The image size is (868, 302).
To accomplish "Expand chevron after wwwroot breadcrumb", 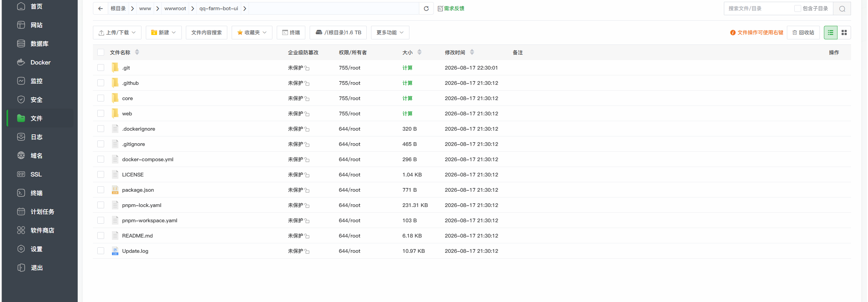I will [x=193, y=8].
